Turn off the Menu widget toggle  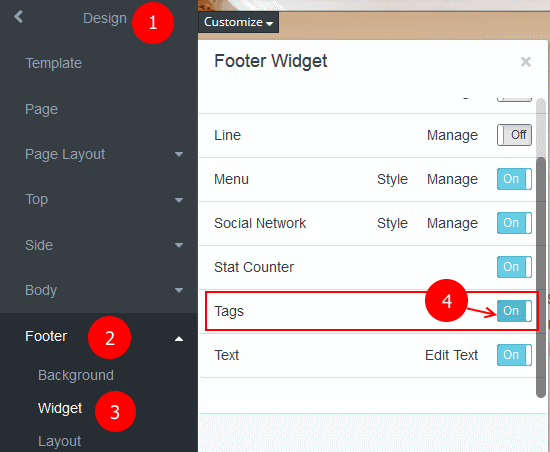pyautogui.click(x=514, y=179)
